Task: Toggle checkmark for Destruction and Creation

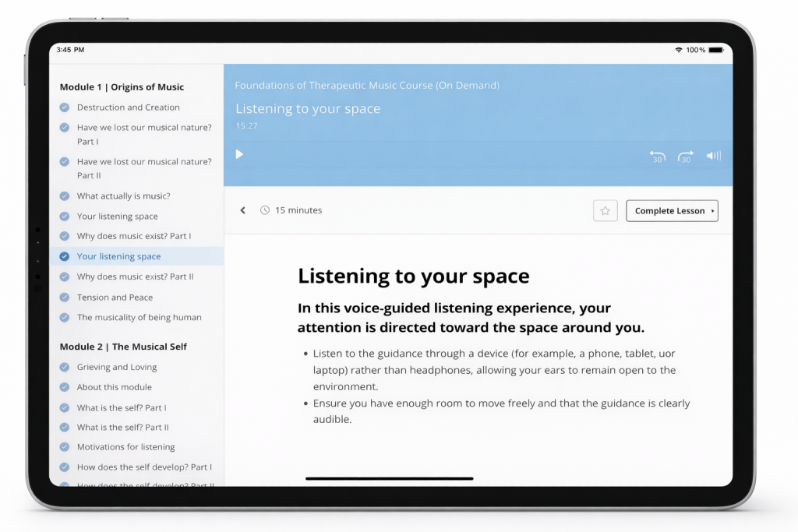Action: click(65, 107)
